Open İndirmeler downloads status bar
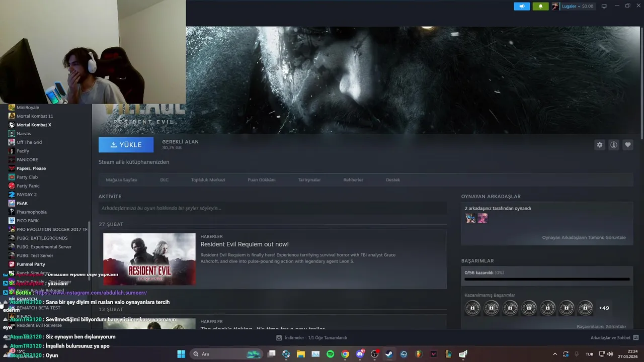The height and width of the screenshot is (362, 644). coord(312,338)
